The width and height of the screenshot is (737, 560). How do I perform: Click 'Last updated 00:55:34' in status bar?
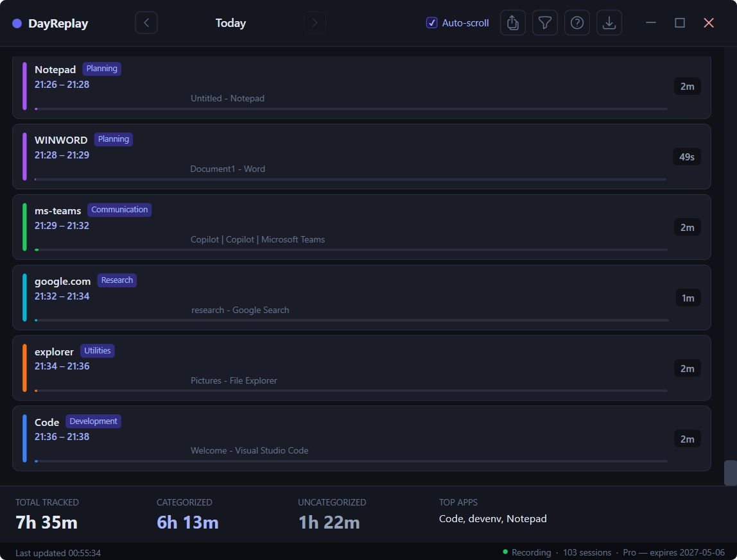pos(58,553)
